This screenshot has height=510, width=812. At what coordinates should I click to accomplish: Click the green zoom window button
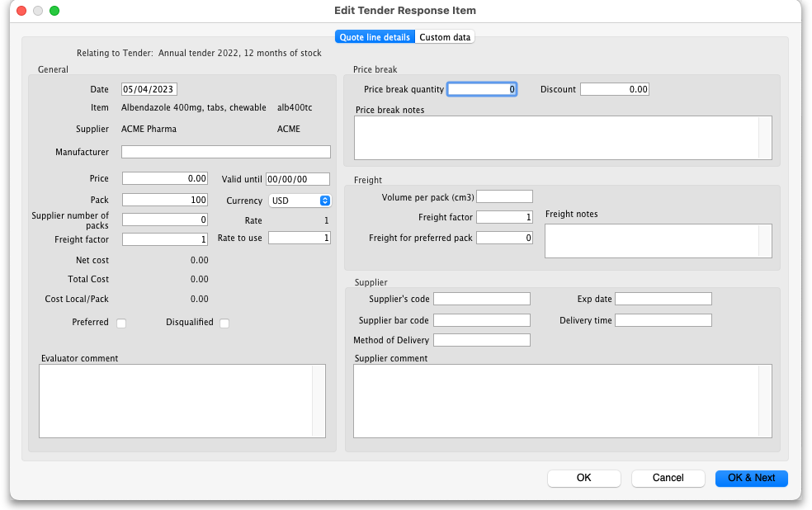tap(54, 11)
